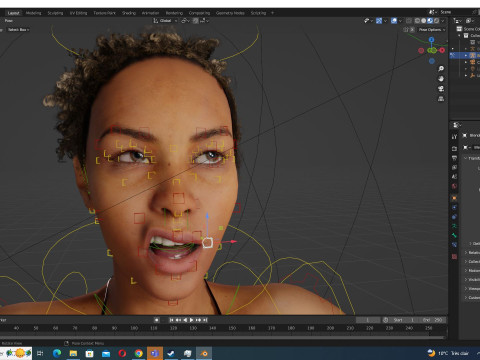Click the zoom magnifier viewport icon
The width and height of the screenshot is (480, 360).
(441, 69)
